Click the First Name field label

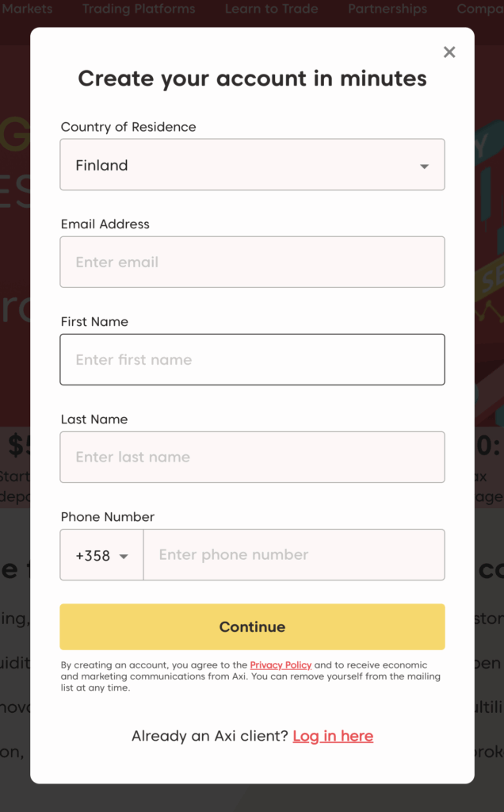94,322
